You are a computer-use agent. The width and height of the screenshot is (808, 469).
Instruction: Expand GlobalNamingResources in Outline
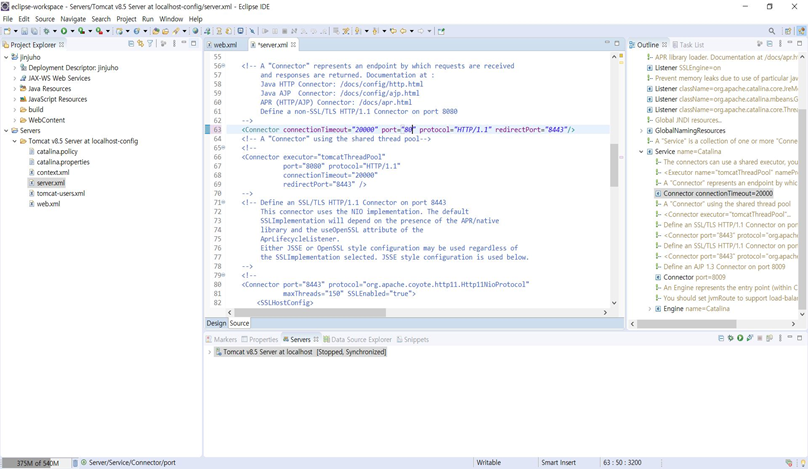point(642,130)
